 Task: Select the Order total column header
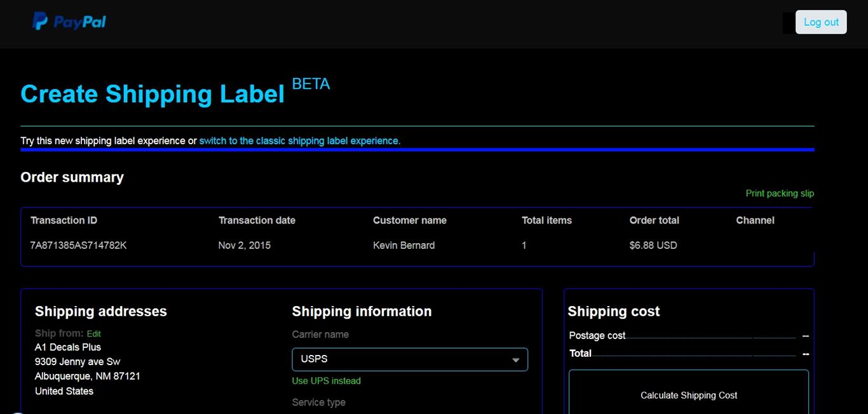(x=654, y=220)
